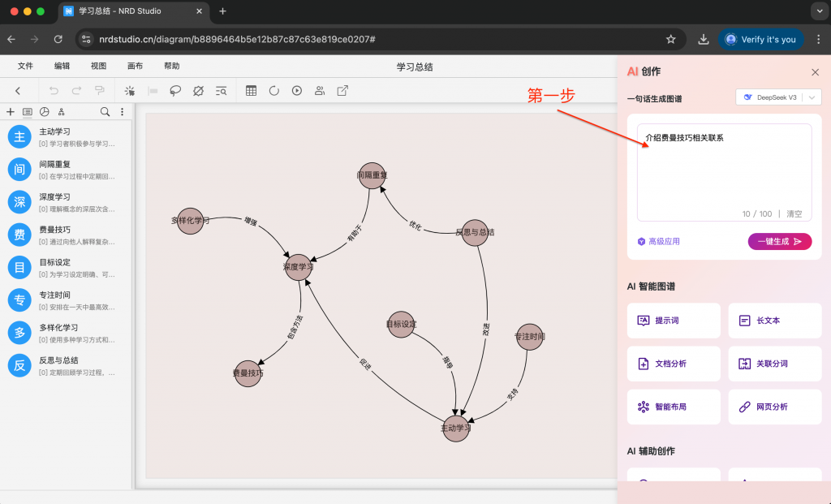Click the refresh layout icon
Viewport: 831px width, 504px height.
coord(274,91)
